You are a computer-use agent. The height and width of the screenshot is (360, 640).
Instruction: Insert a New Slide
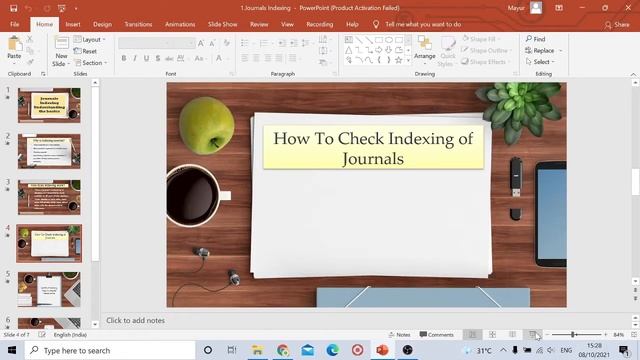click(x=61, y=52)
